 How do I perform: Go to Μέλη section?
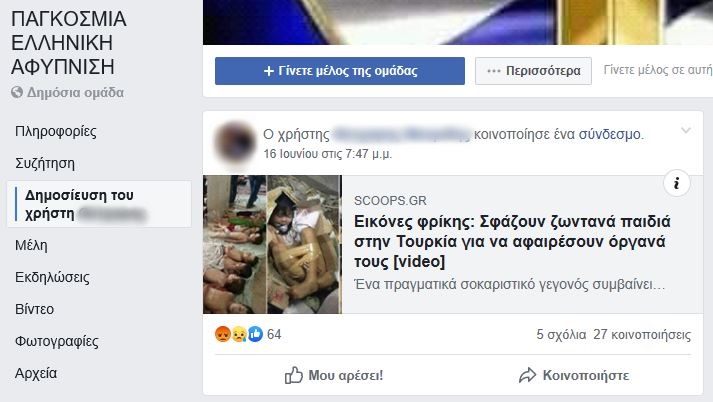click(x=31, y=246)
